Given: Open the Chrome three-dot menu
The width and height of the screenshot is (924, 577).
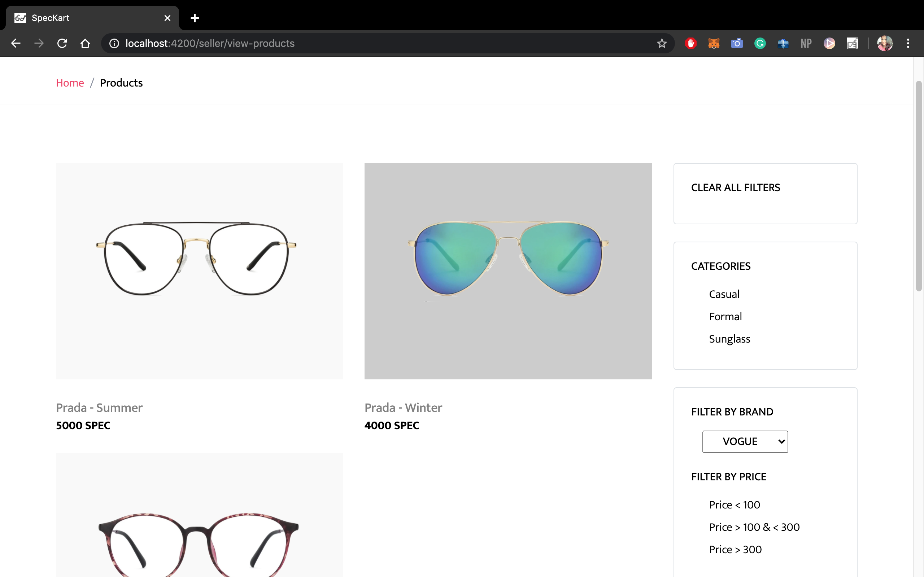Looking at the screenshot, I should 908,44.
